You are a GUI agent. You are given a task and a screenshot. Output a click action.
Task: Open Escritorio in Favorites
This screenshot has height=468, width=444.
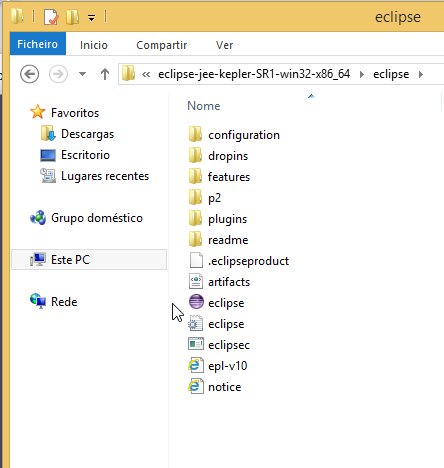(85, 155)
